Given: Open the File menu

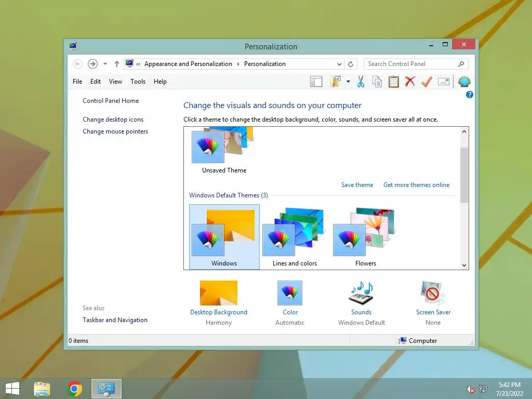Looking at the screenshot, I should point(77,82).
